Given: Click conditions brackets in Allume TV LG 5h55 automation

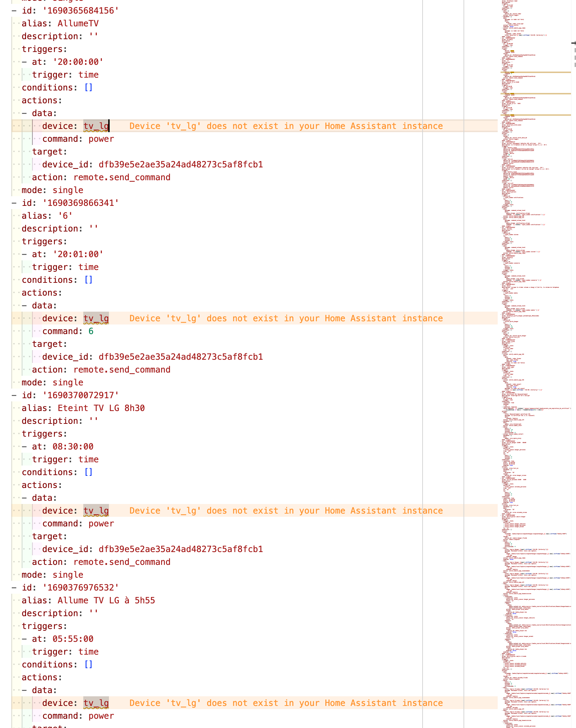Looking at the screenshot, I should tap(88, 665).
